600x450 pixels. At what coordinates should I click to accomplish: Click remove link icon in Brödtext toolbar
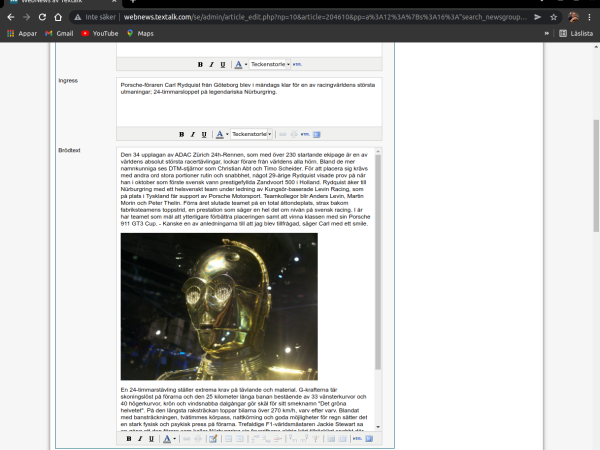(198, 439)
